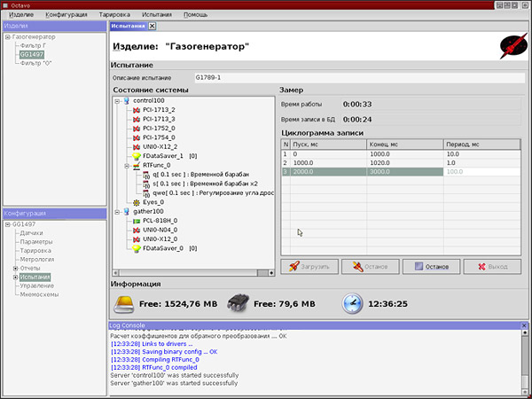Select Фильтр Г in the product tree
Screen dimensions: 532x399
click(33, 46)
